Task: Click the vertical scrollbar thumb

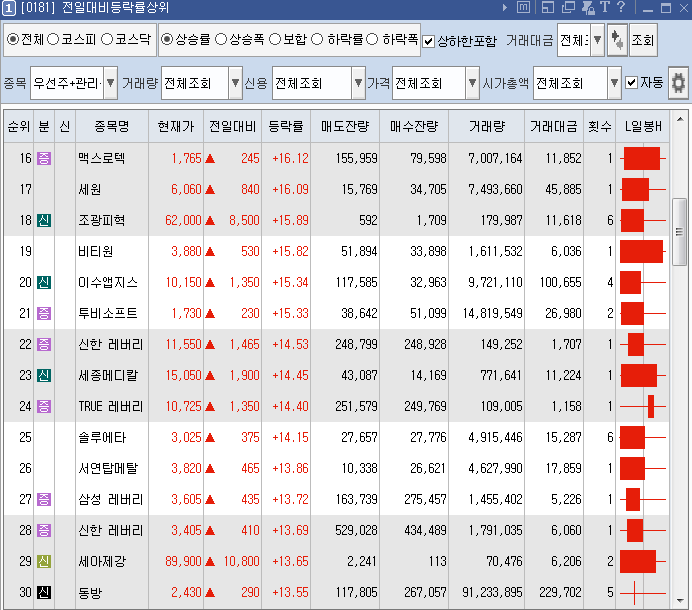Action: point(679,232)
